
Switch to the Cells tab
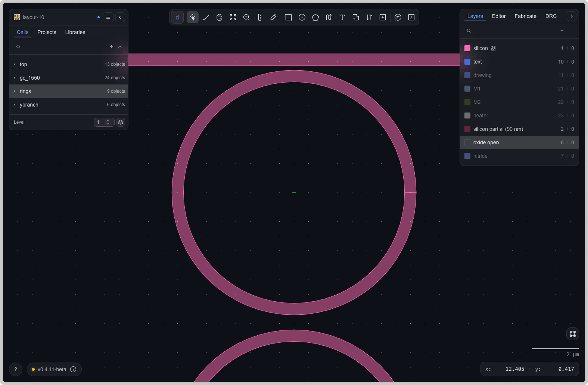(x=23, y=32)
